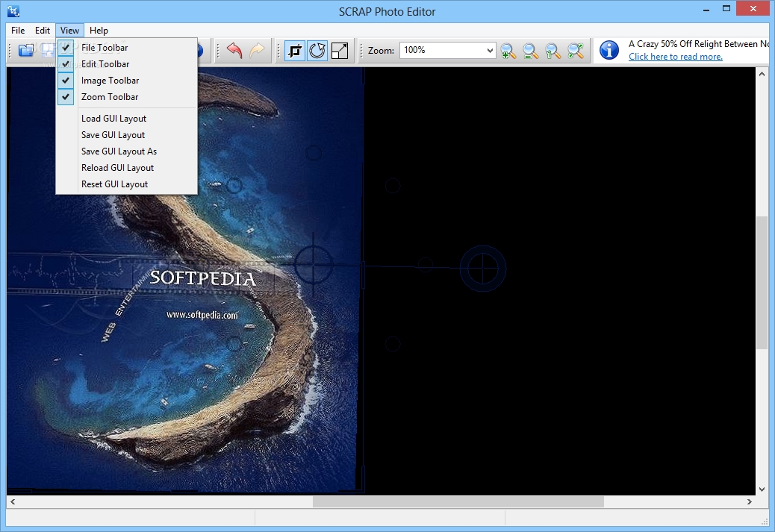Open the Edit menu
775x532 pixels.
[x=43, y=30]
